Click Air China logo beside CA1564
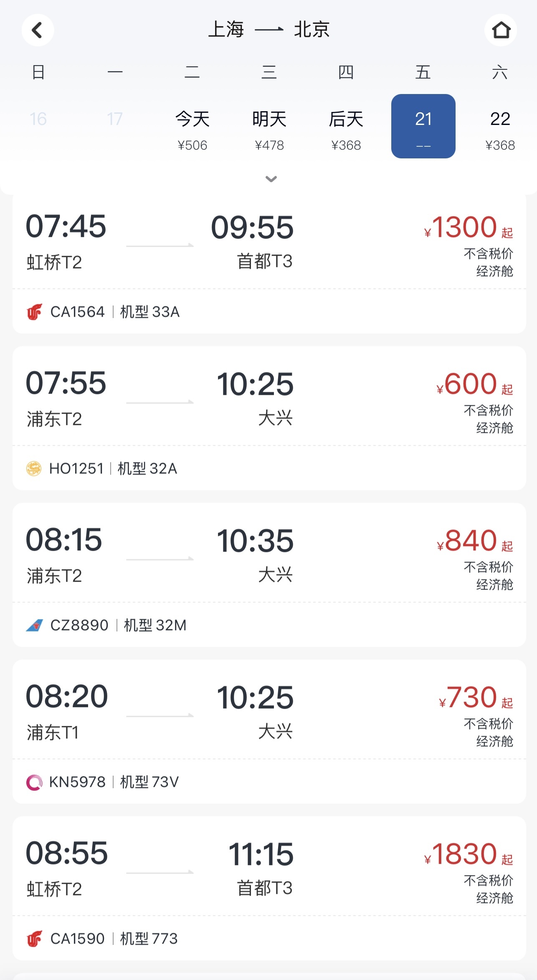The width and height of the screenshot is (537, 980). pos(35,312)
